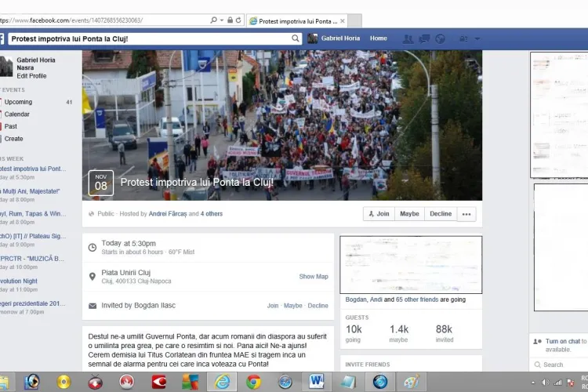Image resolution: width=588 pixels, height=392 pixels.
Task: Click the network signal icon in system tray
Action: pyautogui.click(x=558, y=383)
